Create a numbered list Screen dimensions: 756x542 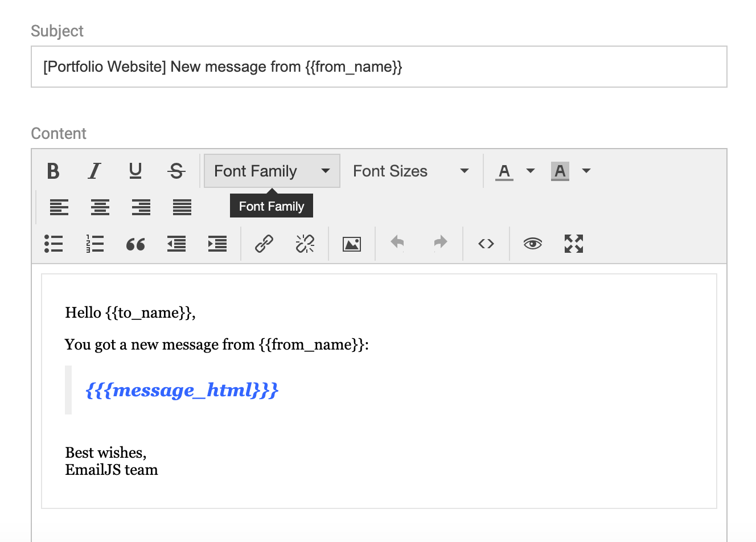(x=94, y=244)
